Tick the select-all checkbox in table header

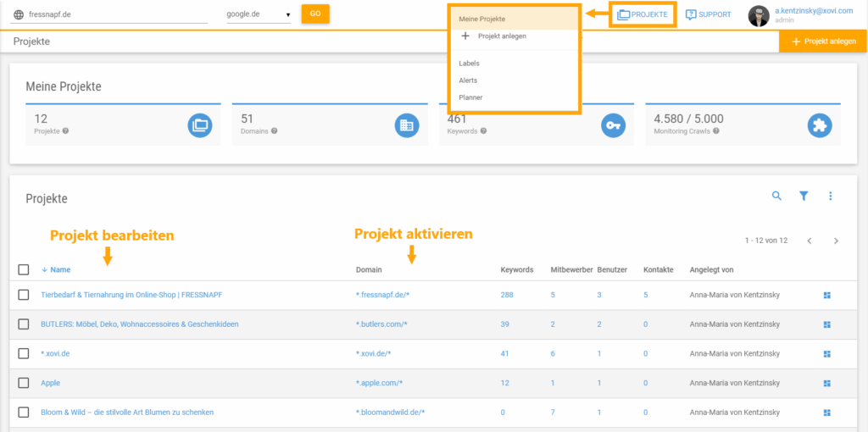[24, 270]
